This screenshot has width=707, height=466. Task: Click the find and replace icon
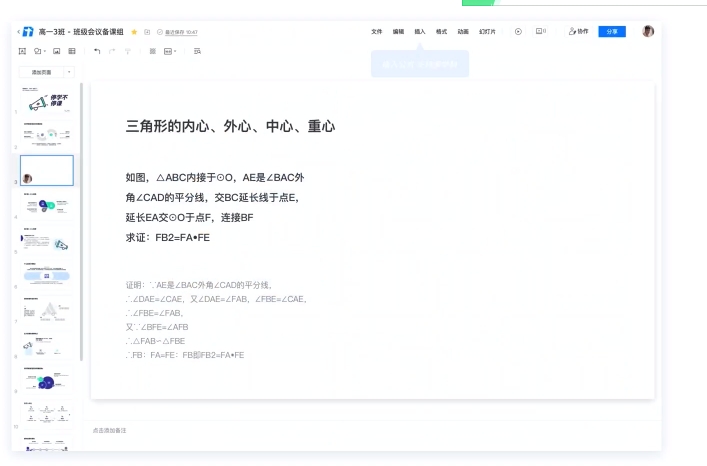[x=197, y=51]
